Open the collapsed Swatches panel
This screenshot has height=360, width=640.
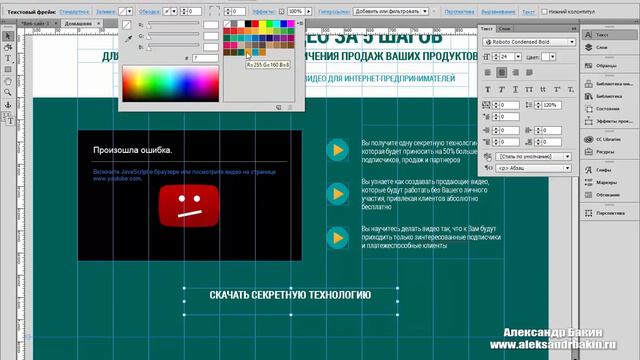point(608,65)
